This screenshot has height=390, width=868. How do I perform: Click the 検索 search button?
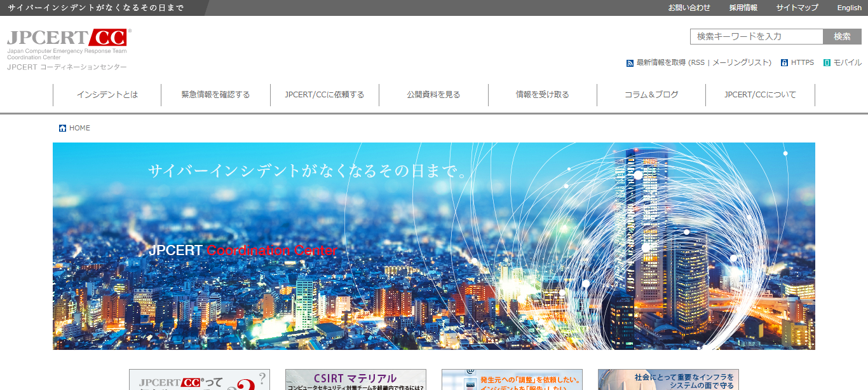(x=842, y=36)
